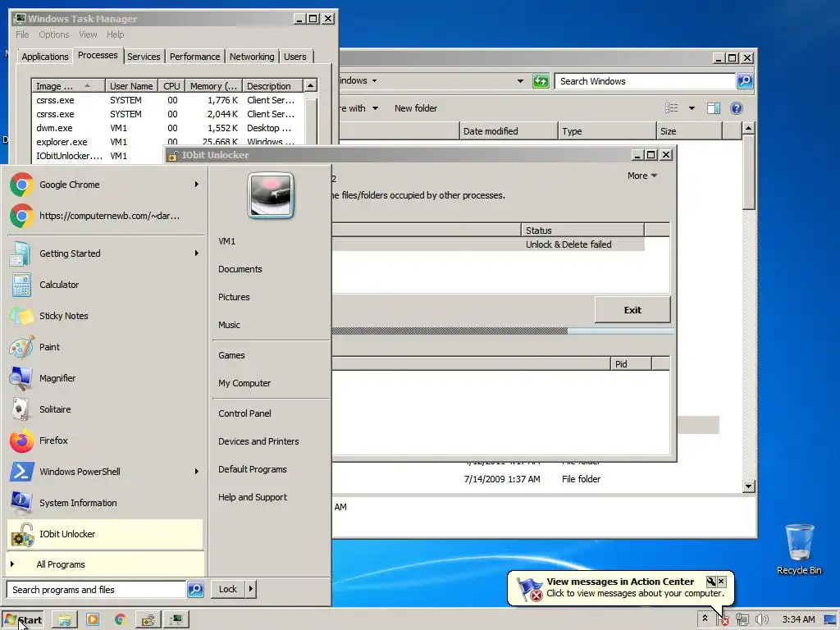Switch to Services tab

pyautogui.click(x=144, y=57)
